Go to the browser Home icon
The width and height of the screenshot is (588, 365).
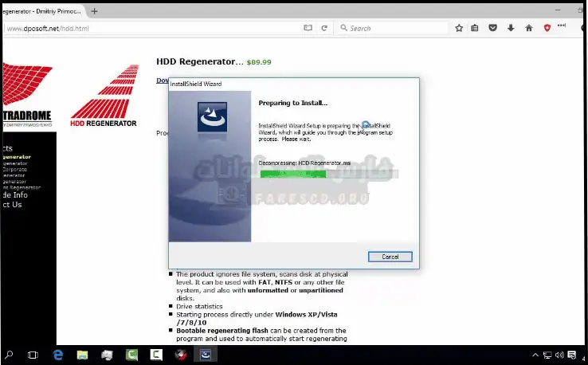click(x=528, y=28)
